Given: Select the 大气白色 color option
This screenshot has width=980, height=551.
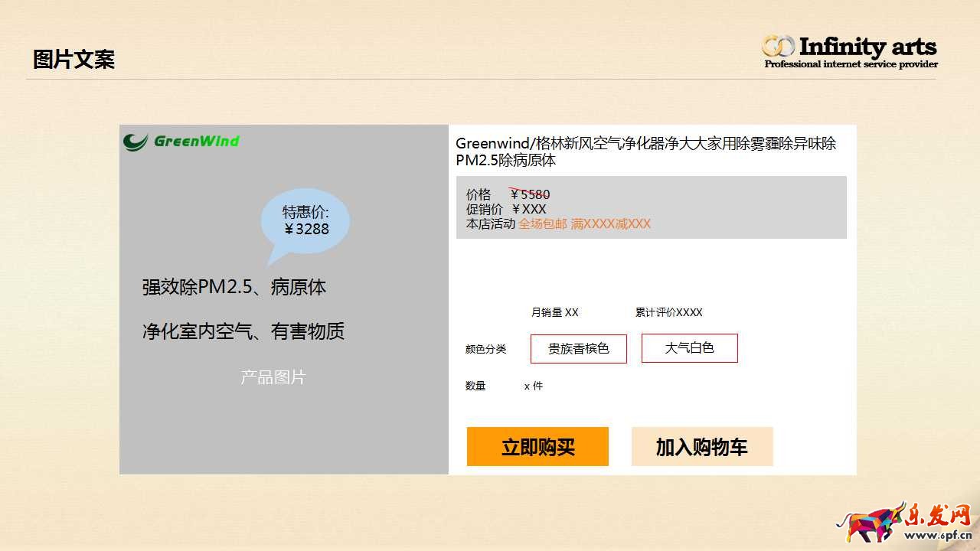Looking at the screenshot, I should [689, 348].
